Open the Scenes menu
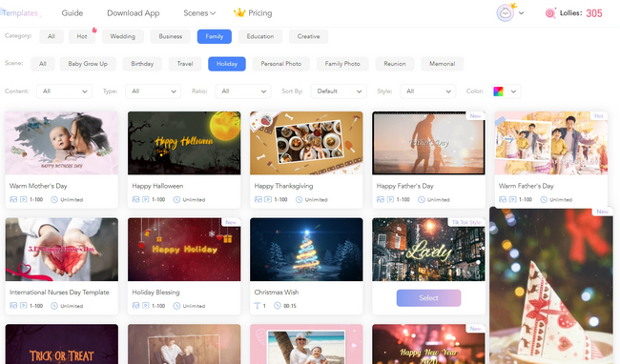 199,13
